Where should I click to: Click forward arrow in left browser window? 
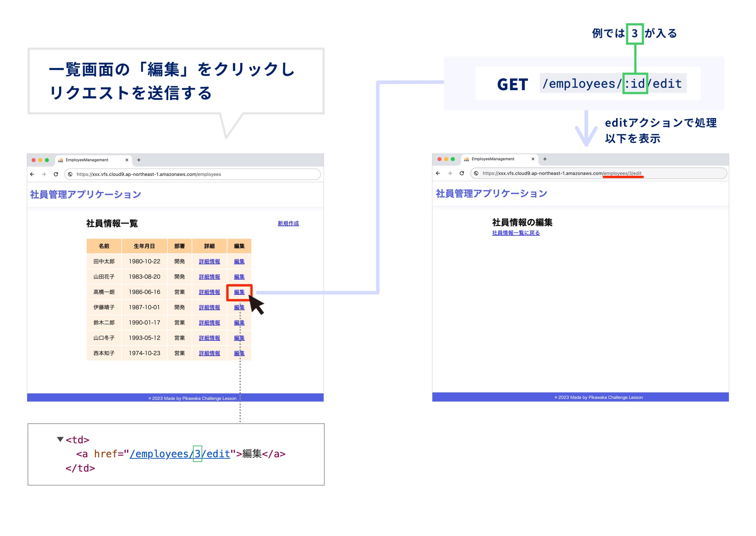coord(44,174)
